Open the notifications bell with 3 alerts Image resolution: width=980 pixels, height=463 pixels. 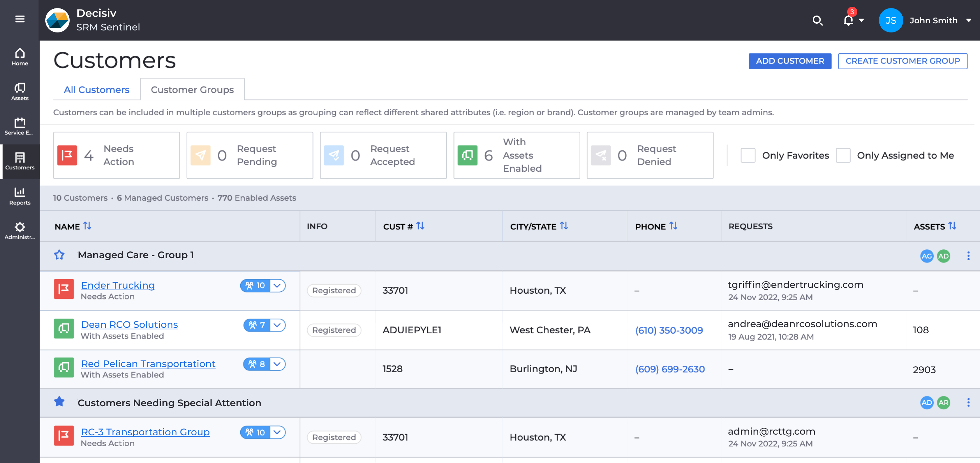point(848,21)
